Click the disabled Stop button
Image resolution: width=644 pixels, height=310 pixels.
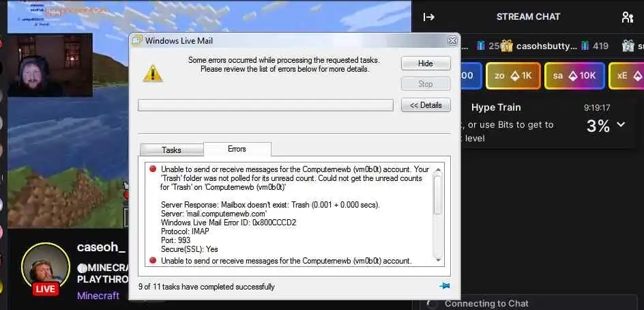(426, 84)
